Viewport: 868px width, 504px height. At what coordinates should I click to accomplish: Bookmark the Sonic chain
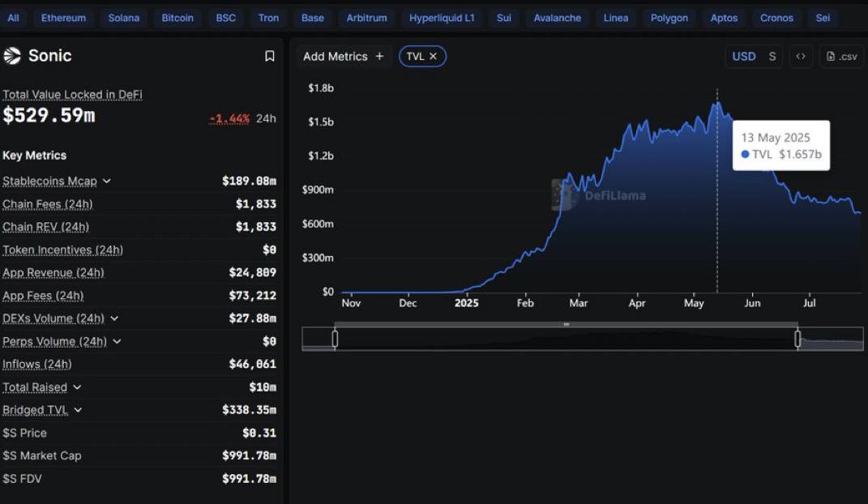point(270,56)
